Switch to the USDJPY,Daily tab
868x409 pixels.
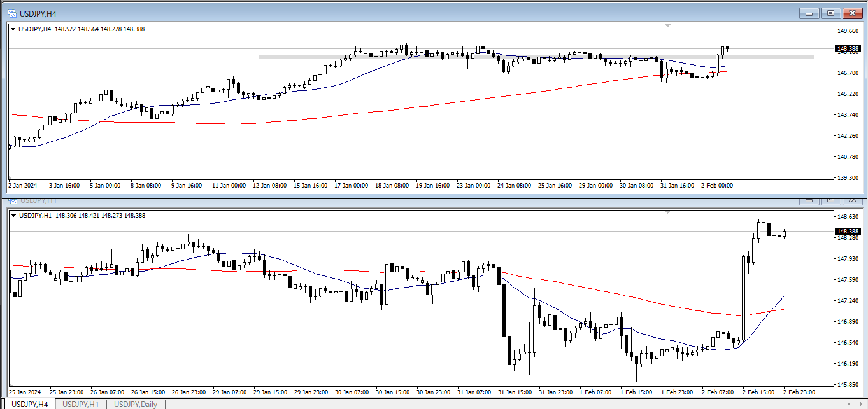pos(136,405)
